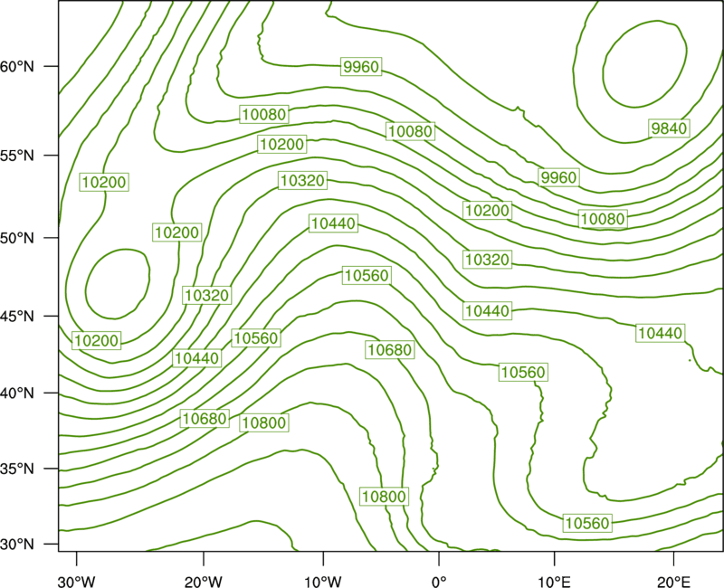Click the 45°N latitude axis label
This screenshot has height=588, width=724.
(17, 316)
